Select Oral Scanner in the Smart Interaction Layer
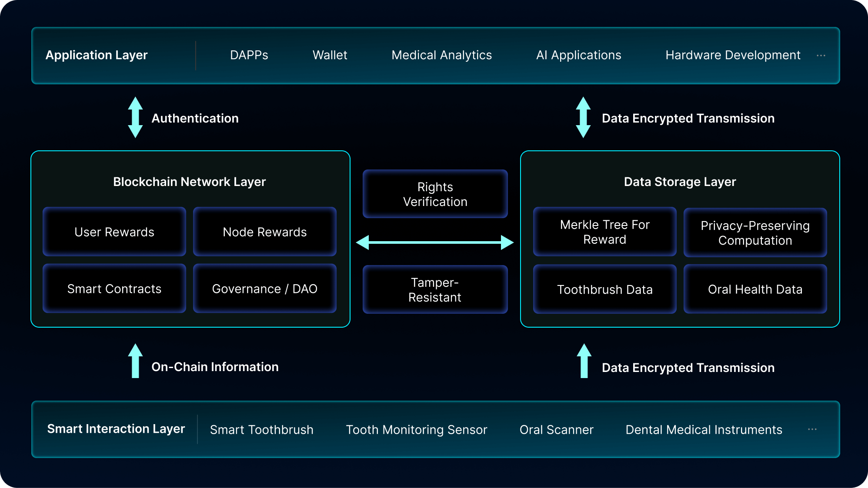The width and height of the screenshot is (868, 488). click(x=556, y=430)
